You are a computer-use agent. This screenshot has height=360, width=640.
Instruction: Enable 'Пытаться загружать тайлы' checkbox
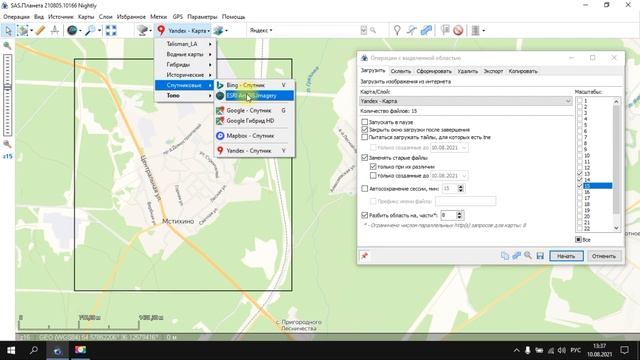point(364,137)
